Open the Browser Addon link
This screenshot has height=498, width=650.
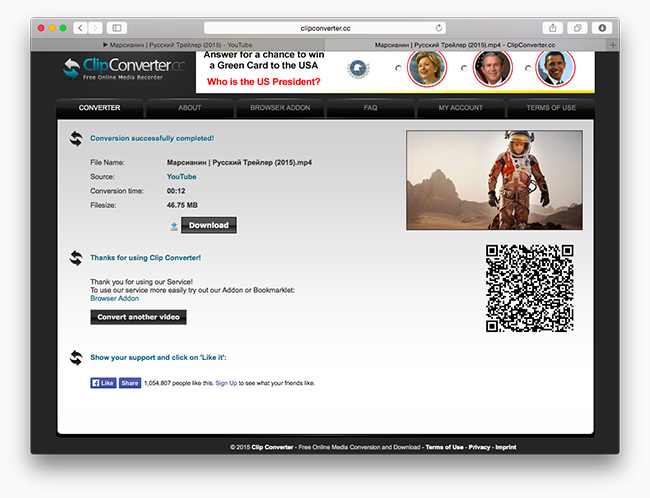114,299
